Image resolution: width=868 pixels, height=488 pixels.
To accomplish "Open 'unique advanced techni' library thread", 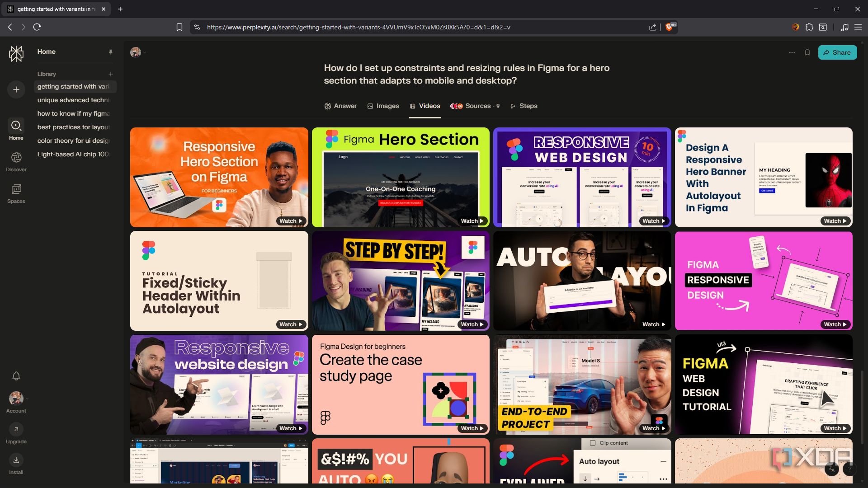I will [x=74, y=100].
